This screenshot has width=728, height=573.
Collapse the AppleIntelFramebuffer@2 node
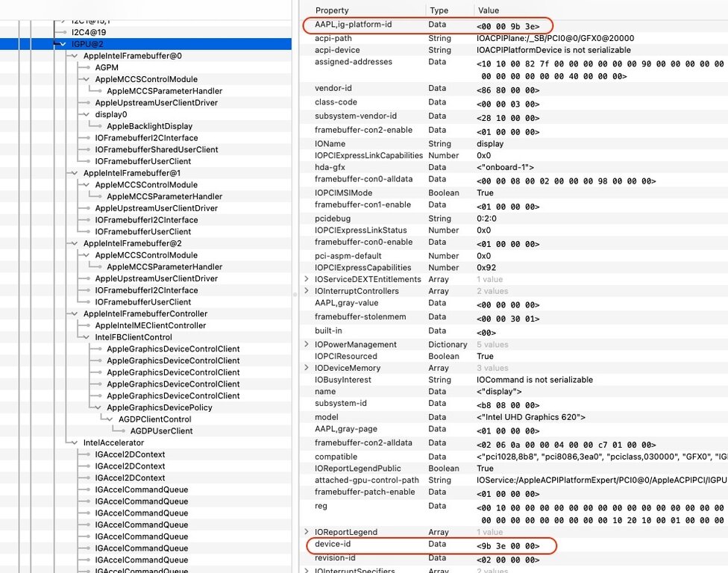coord(75,243)
